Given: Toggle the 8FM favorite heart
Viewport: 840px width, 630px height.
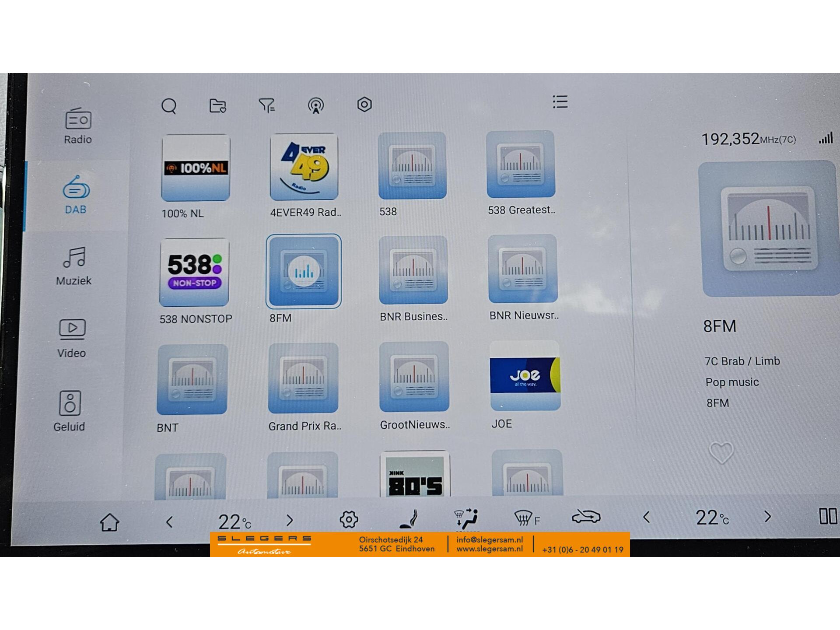Looking at the screenshot, I should pyautogui.click(x=721, y=452).
